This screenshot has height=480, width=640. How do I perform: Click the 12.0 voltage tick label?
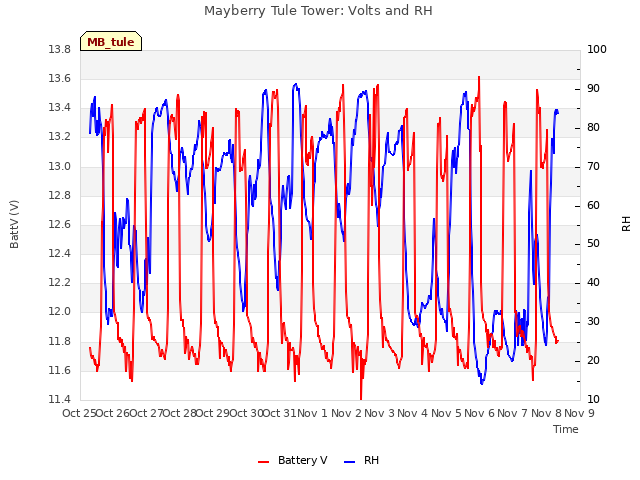[60, 312]
